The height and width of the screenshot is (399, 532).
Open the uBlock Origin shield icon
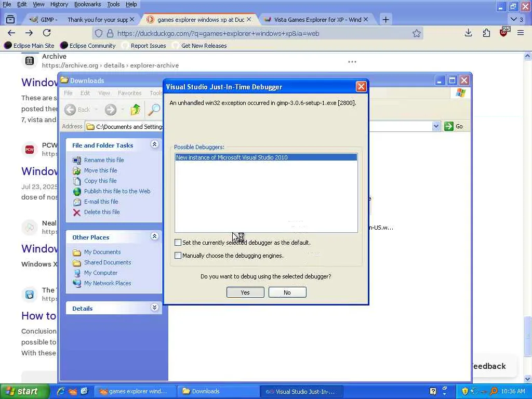click(504, 33)
